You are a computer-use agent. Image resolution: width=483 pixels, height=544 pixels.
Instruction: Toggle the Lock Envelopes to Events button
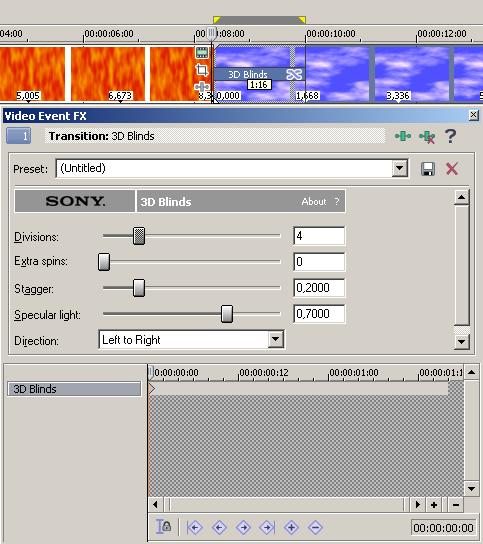point(164,527)
